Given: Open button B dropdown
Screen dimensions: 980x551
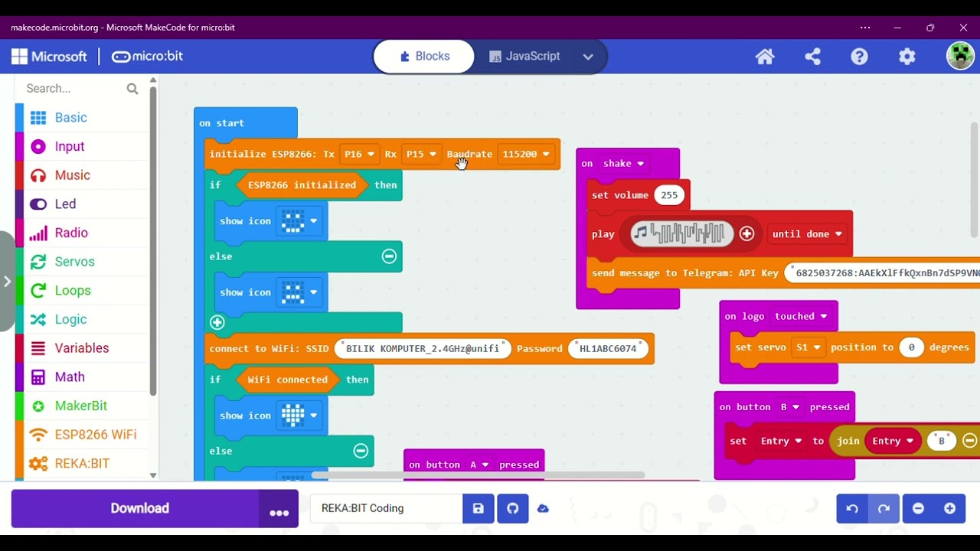Looking at the screenshot, I should pos(789,407).
